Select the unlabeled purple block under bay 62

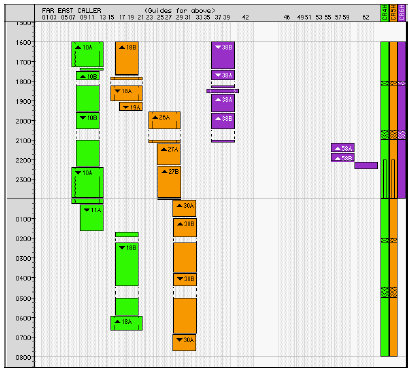(366, 165)
